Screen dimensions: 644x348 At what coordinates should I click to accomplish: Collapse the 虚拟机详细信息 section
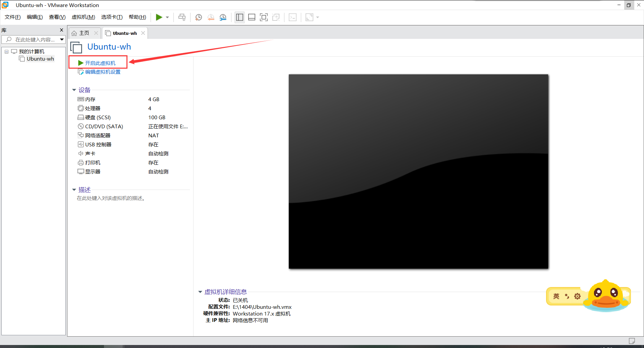200,292
